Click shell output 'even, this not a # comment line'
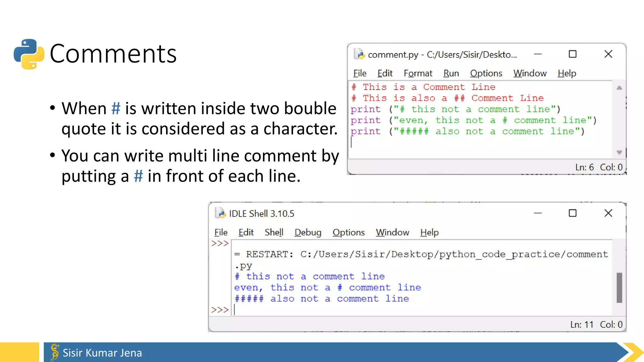This screenshot has width=644, height=362. pyautogui.click(x=328, y=288)
